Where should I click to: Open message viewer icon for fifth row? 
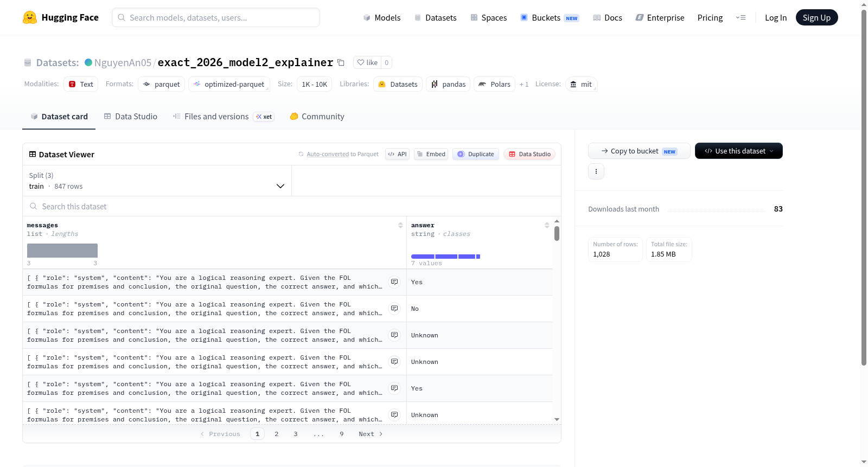click(x=394, y=388)
